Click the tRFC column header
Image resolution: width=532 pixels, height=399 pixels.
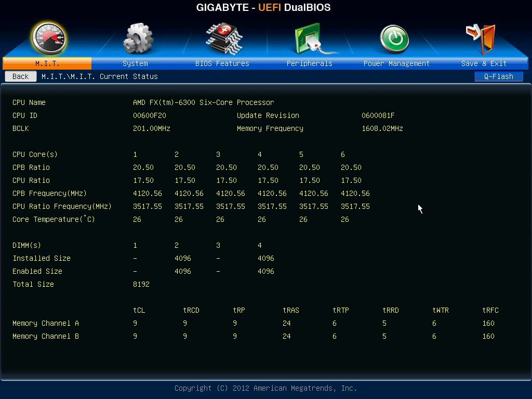pyautogui.click(x=490, y=311)
